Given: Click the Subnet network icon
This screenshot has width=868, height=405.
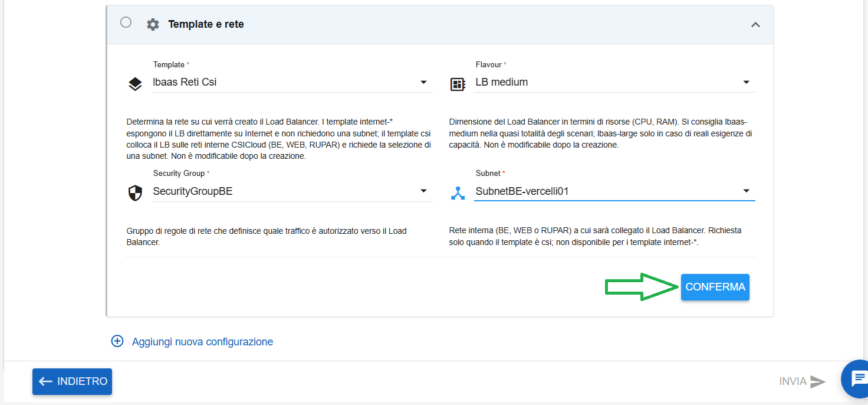Looking at the screenshot, I should point(458,193).
